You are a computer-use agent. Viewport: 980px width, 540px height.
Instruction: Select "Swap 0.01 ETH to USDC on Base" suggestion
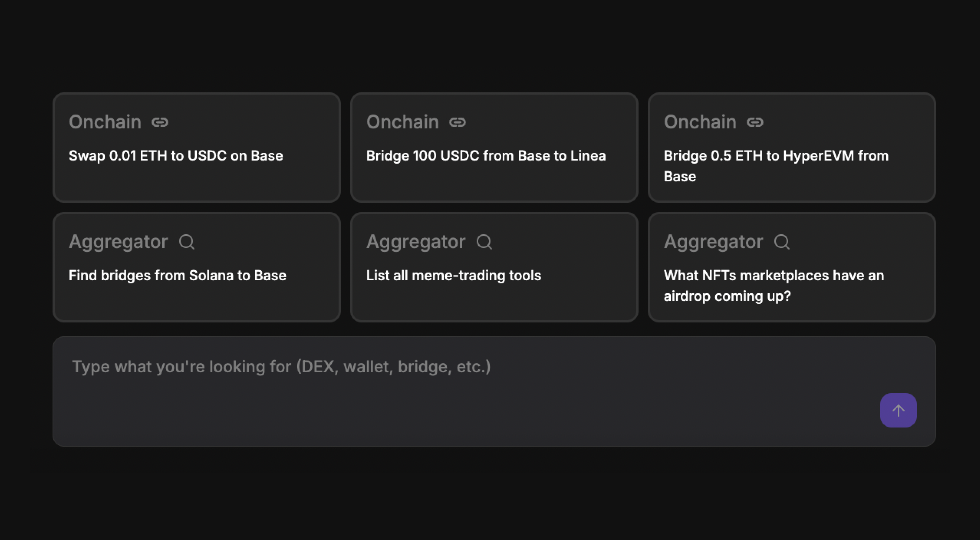pyautogui.click(x=176, y=156)
